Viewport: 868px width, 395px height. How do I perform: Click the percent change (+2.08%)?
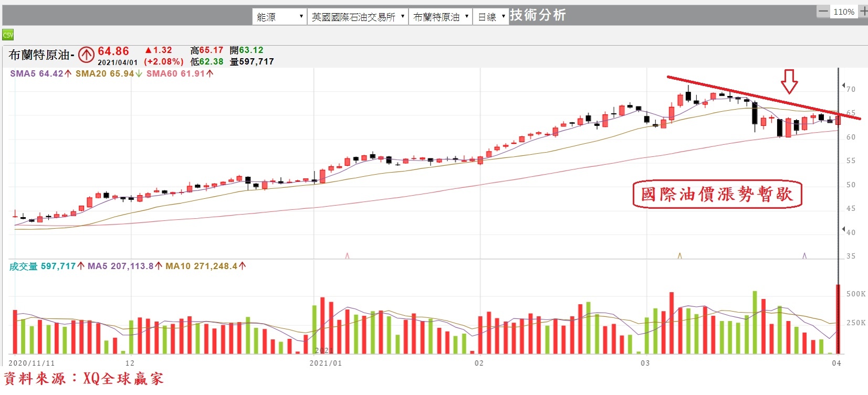(164, 62)
